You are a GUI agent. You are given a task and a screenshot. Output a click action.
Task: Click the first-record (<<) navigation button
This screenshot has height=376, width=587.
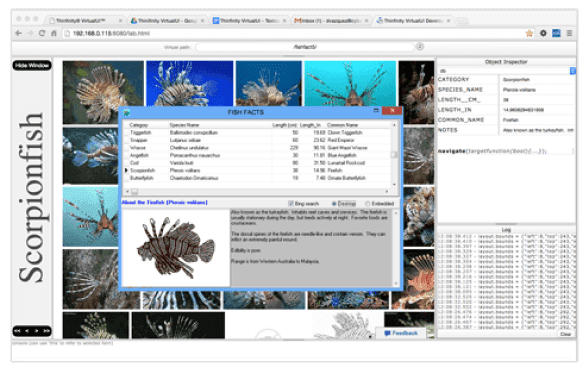[18, 331]
